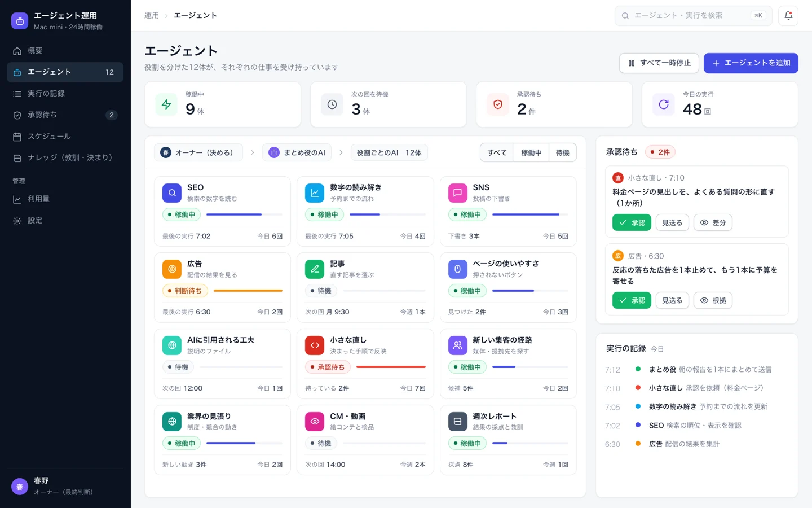
Task: Select the 稼働中 filter tab
Action: 531,152
